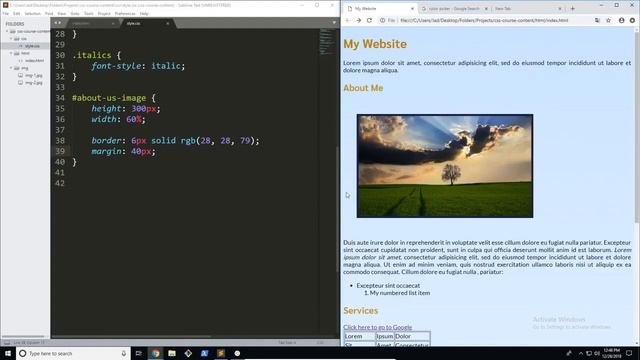Screen dimensions: 640x360
Task: Switch to the index.html editor tab
Action: pyautogui.click(x=92, y=24)
